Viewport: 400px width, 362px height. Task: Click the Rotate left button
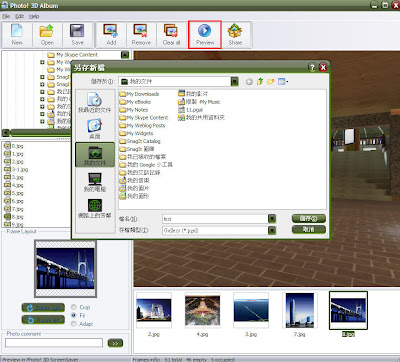[43, 320]
